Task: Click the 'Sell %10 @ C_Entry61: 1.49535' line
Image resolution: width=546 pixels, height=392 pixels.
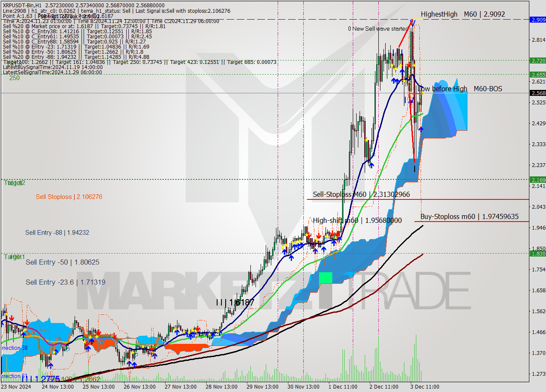Action: pos(77,36)
